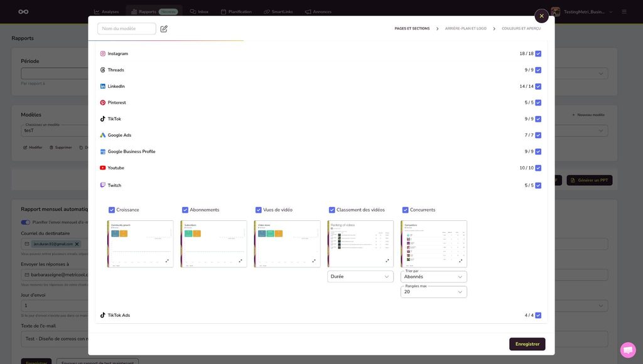Uncheck the TikTok 9/9 checkbox

[x=538, y=119]
